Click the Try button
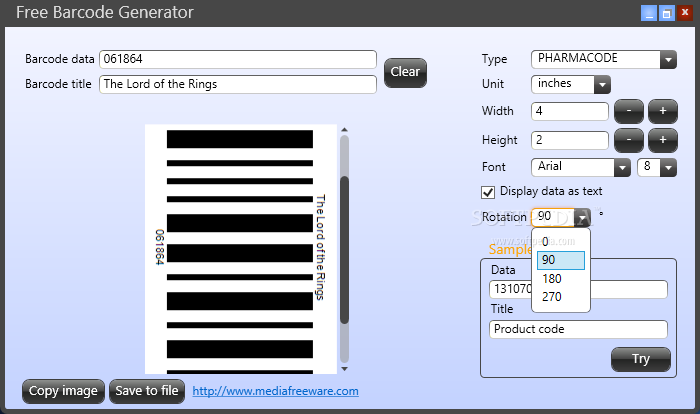Image resolution: width=700 pixels, height=414 pixels. tap(641, 360)
